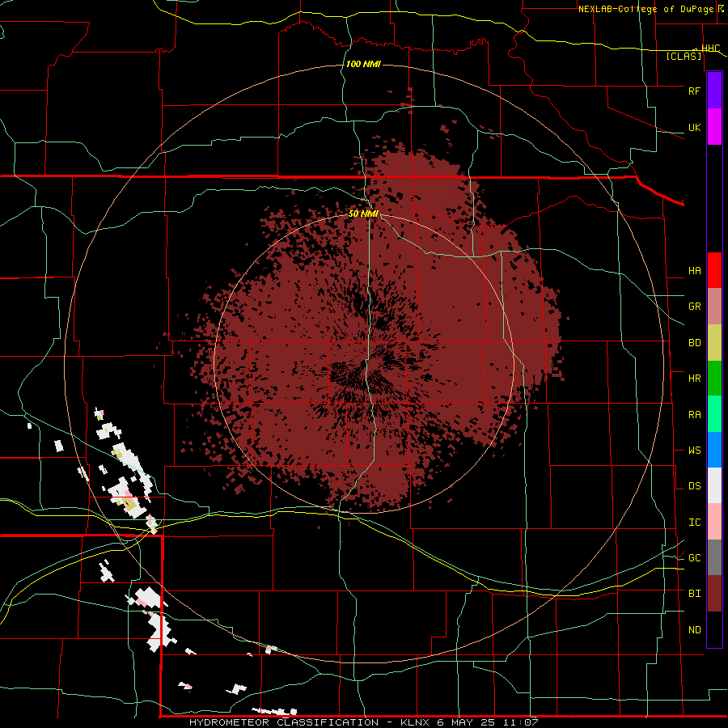Click the brown BI legend color
728x728 pixels.
click(714, 594)
